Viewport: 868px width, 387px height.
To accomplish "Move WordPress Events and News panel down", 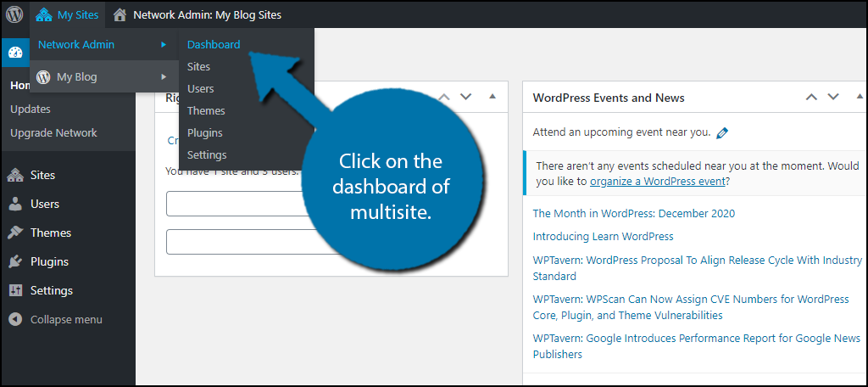I will point(833,97).
